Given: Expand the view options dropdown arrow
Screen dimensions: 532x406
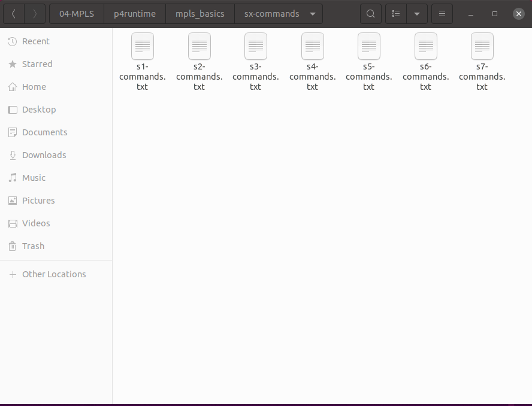Looking at the screenshot, I should 417,14.
